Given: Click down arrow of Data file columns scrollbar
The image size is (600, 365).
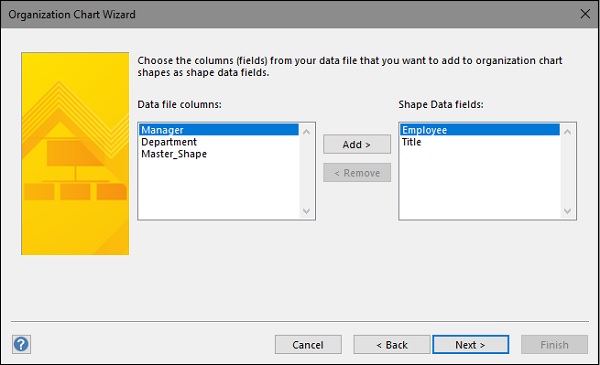Looking at the screenshot, I should (307, 211).
